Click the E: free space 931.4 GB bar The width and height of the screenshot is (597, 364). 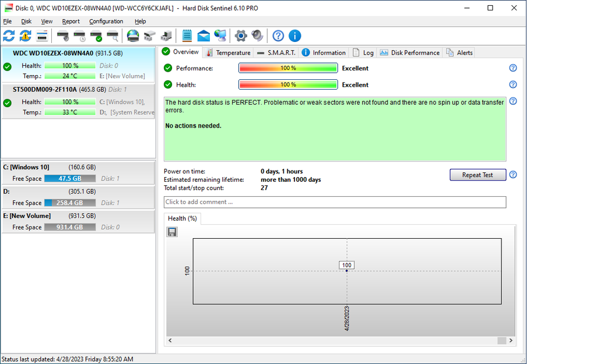click(x=70, y=227)
